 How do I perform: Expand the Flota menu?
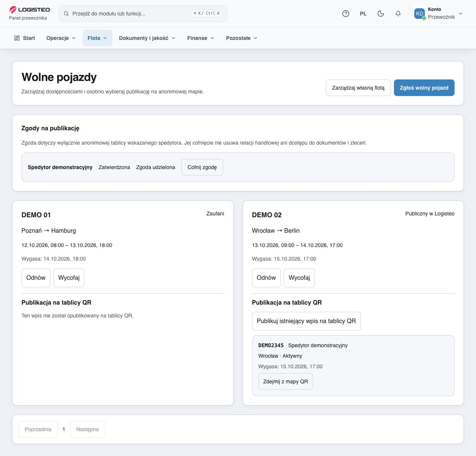97,38
